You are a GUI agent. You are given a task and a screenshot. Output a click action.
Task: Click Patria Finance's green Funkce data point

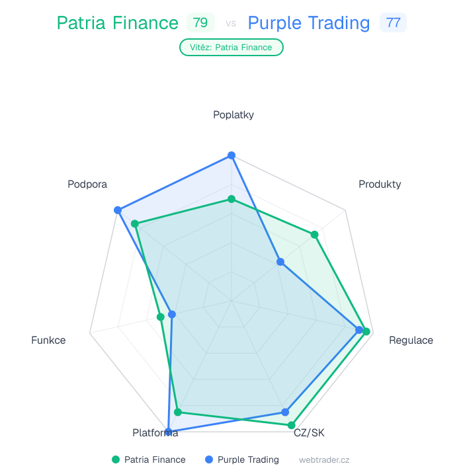tap(160, 317)
